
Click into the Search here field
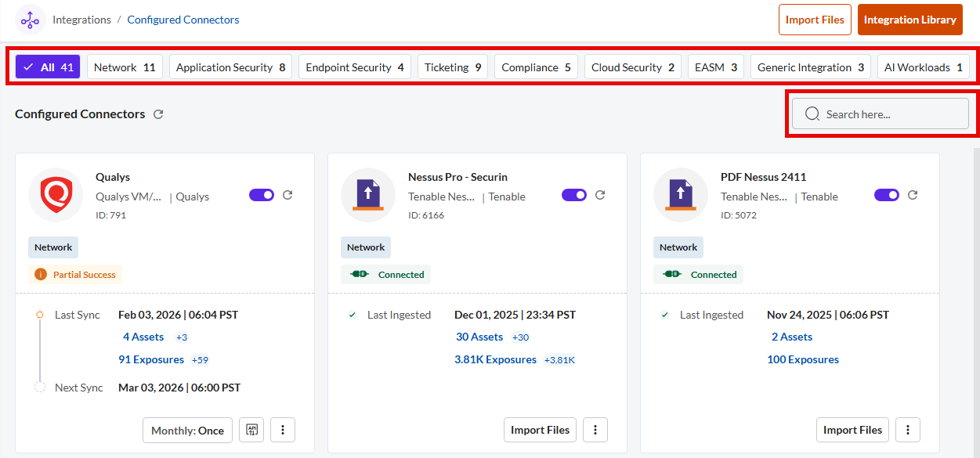click(881, 114)
